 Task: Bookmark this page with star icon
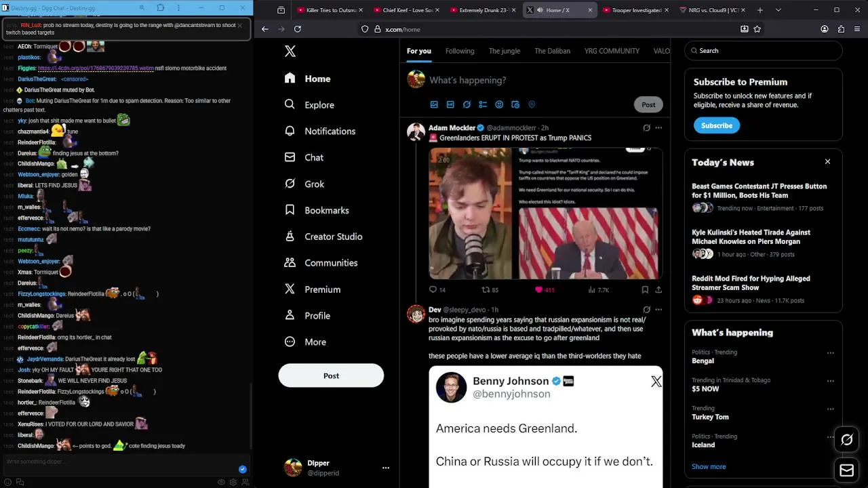[x=757, y=29]
